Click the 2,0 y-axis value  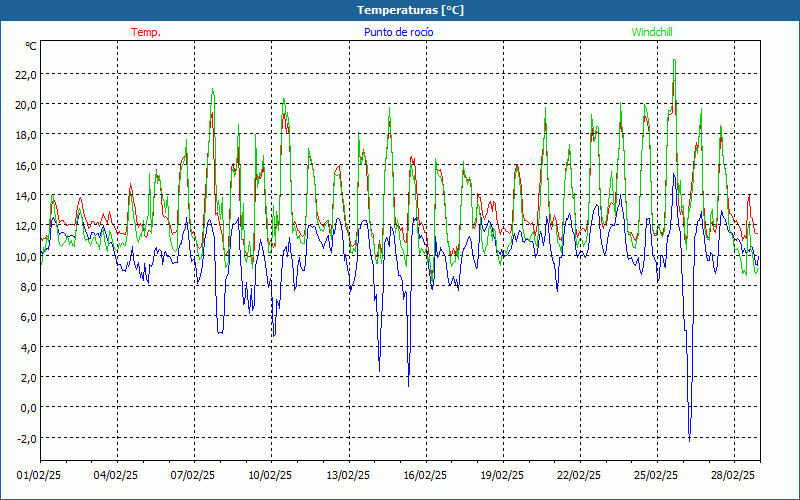click(29, 378)
